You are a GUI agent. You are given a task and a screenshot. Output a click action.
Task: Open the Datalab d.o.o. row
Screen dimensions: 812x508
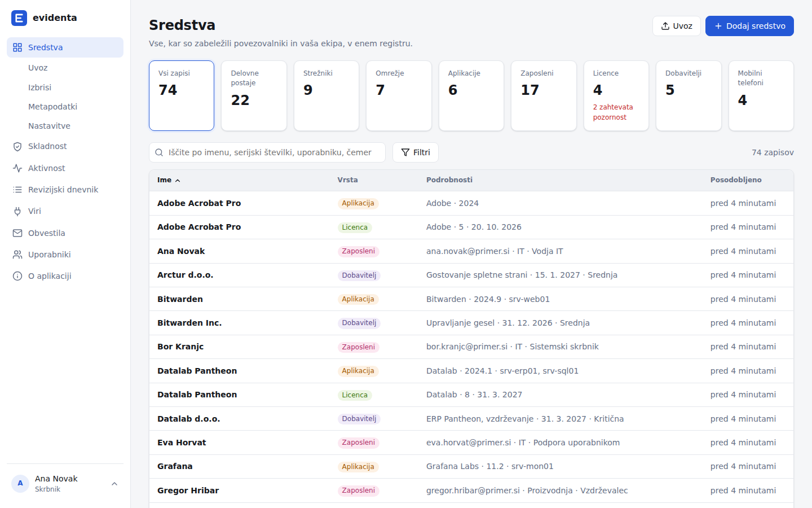point(471,419)
